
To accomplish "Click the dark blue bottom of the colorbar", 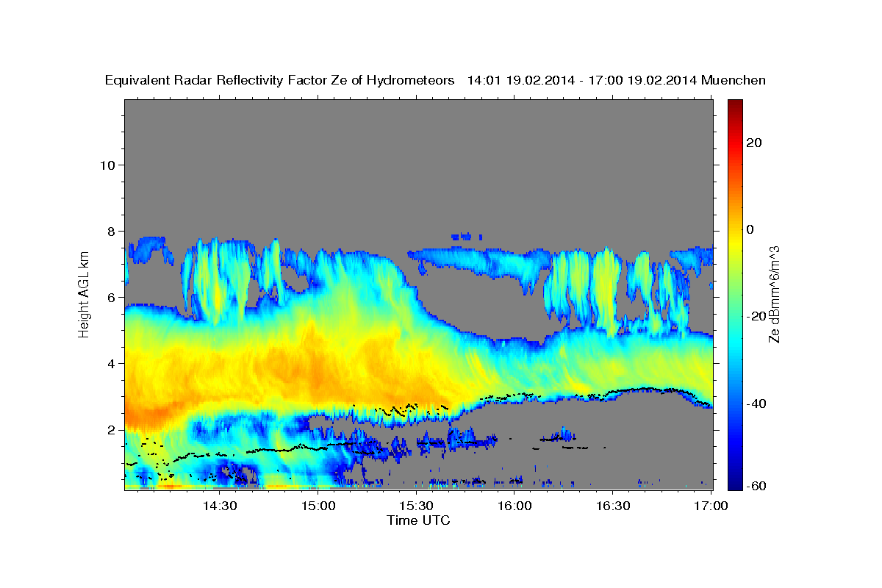I will tap(734, 481).
